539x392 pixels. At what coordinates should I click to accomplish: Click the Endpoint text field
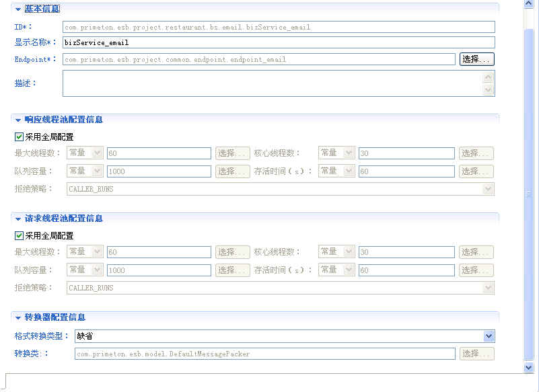tap(258, 59)
